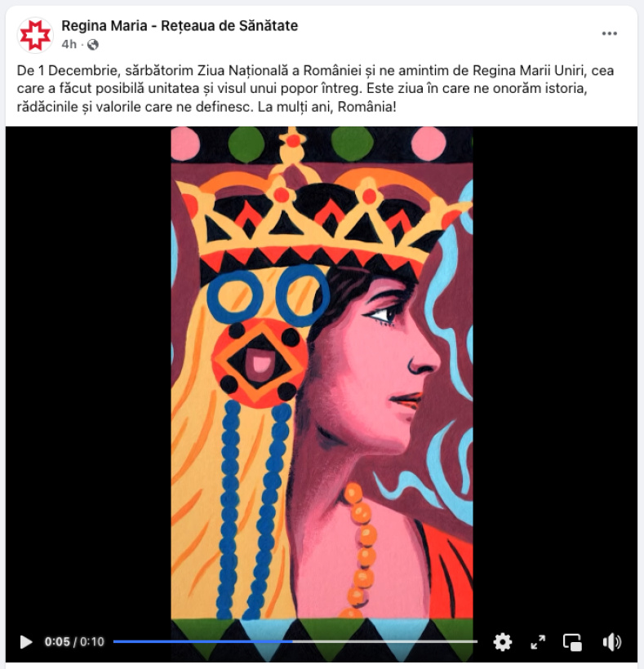Click 'La mulți ani, România!' in the caption

327,107
